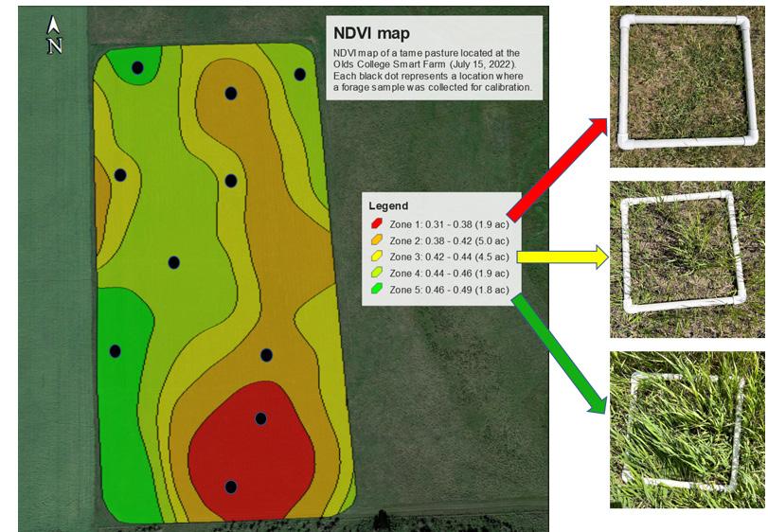Click the orange Zone 2 legend swatch
The height and width of the screenshot is (532, 768).
(x=377, y=239)
